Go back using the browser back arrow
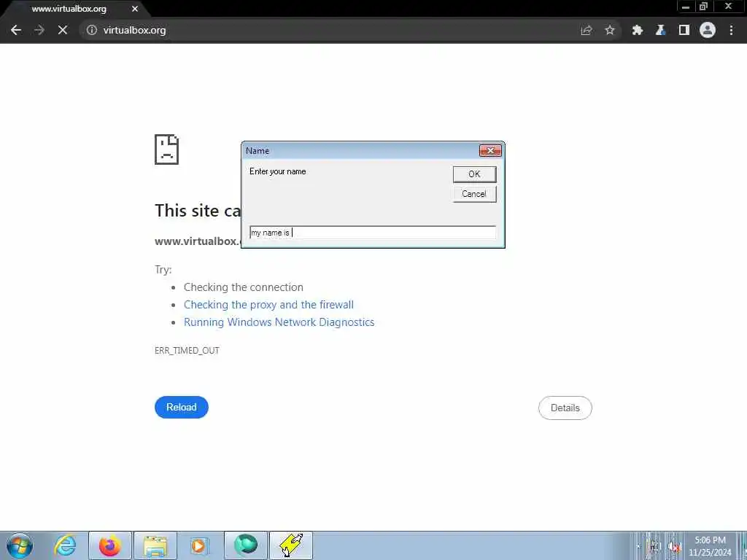 pyautogui.click(x=16, y=30)
